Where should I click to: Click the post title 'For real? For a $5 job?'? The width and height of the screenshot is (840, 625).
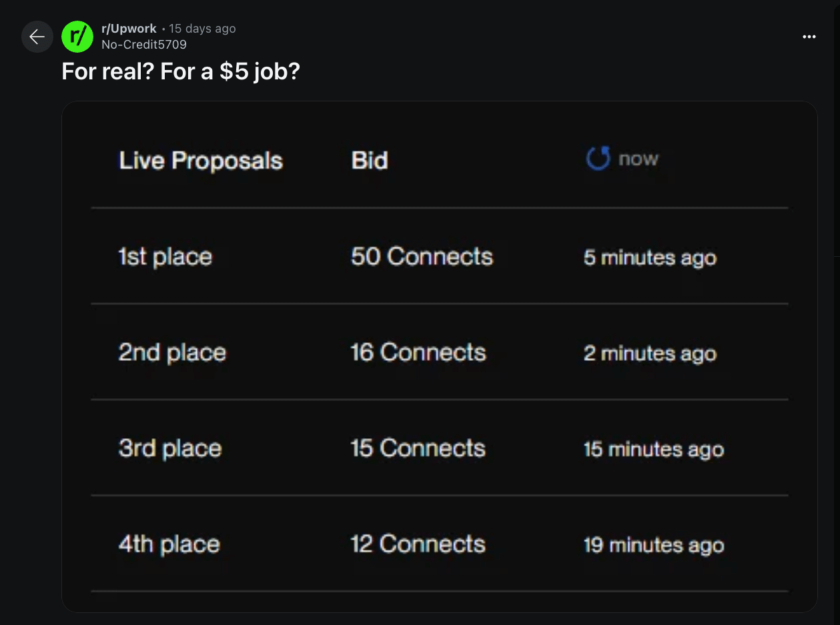coord(181,71)
